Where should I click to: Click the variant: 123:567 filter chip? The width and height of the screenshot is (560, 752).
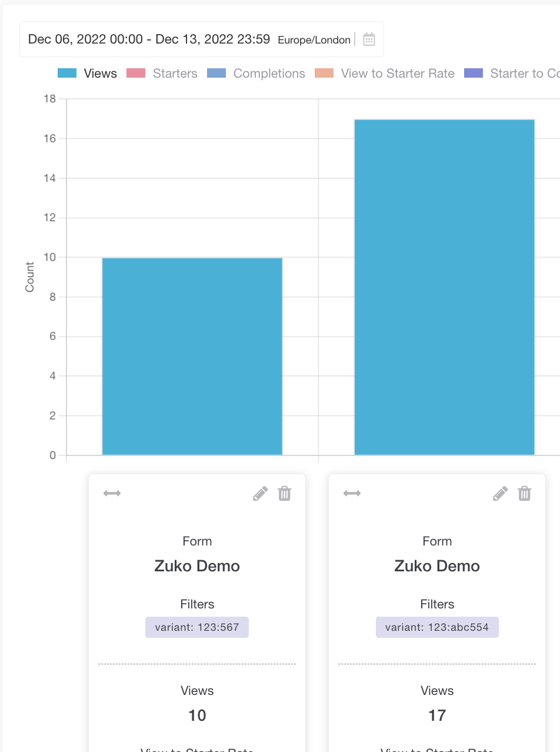(x=196, y=627)
